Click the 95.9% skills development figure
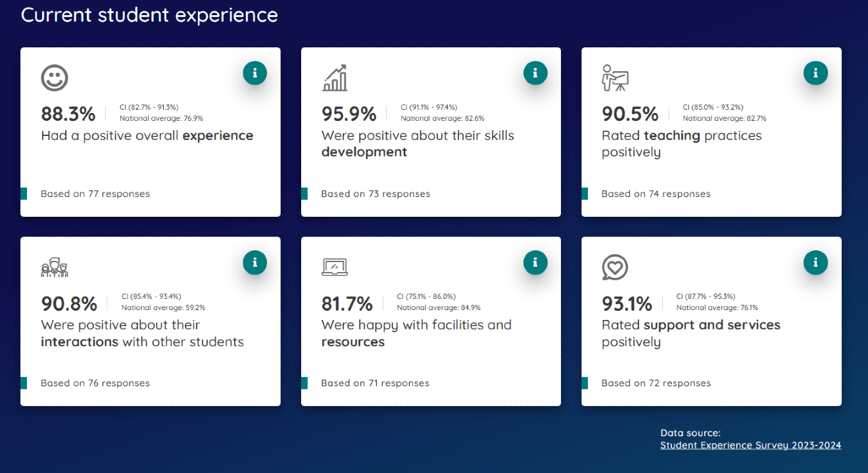 (349, 114)
